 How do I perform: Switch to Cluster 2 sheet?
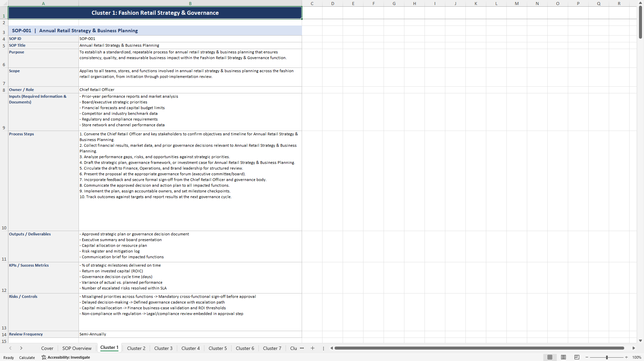[136, 348]
